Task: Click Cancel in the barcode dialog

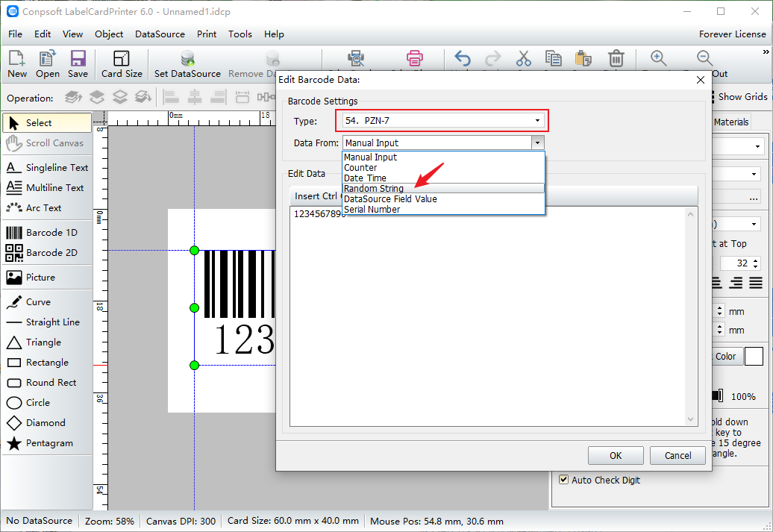Action: [677, 456]
